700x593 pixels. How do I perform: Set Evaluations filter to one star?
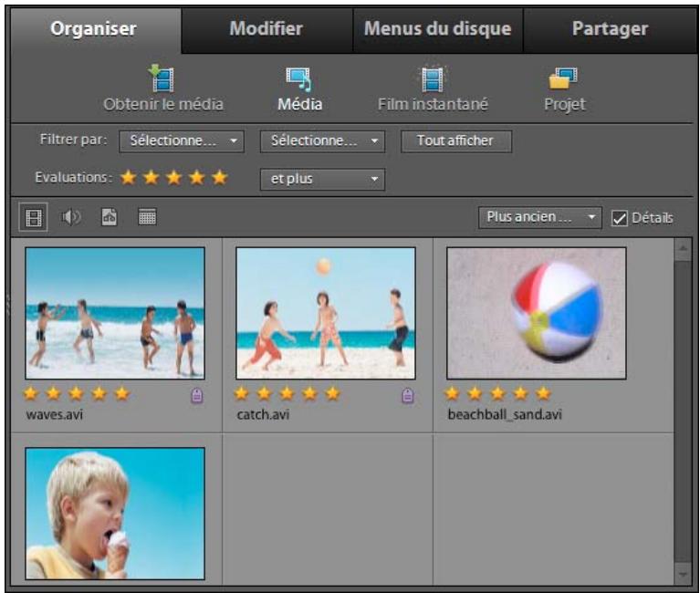(x=129, y=178)
